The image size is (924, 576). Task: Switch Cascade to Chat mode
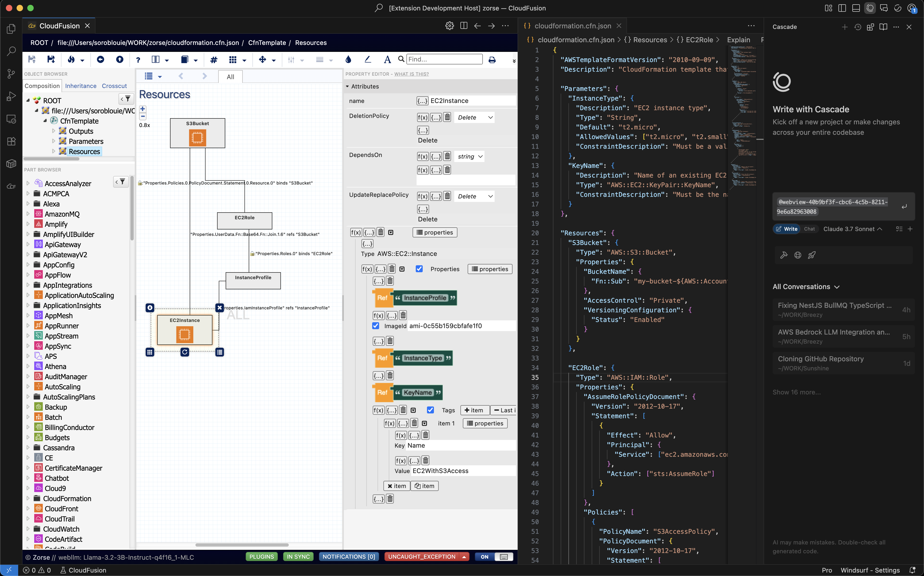(809, 229)
